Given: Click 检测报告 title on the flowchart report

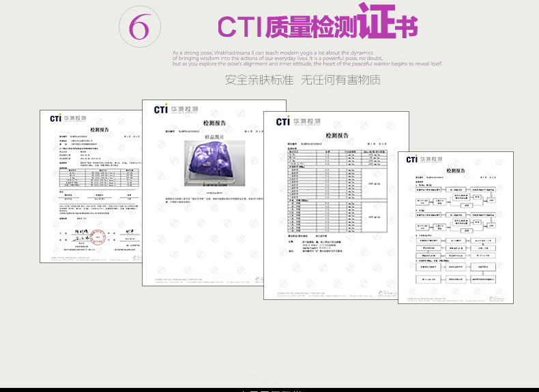Looking at the screenshot, I should 456,170.
